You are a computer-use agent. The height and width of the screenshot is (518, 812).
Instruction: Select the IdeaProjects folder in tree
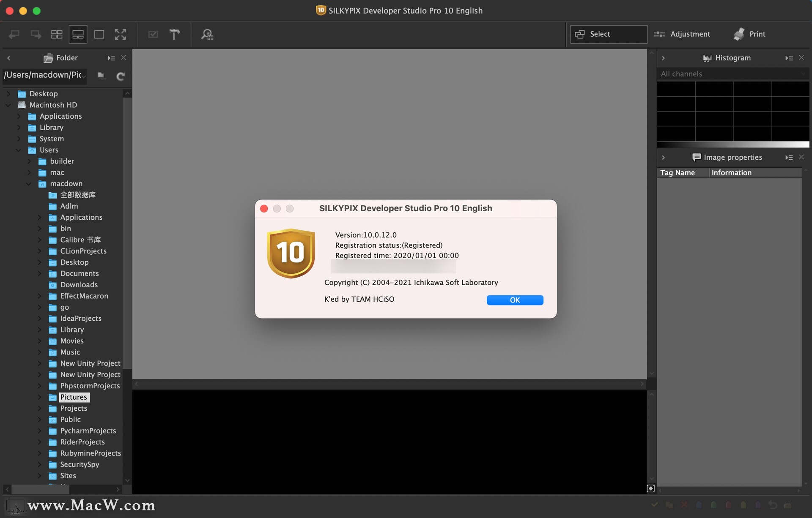click(80, 319)
